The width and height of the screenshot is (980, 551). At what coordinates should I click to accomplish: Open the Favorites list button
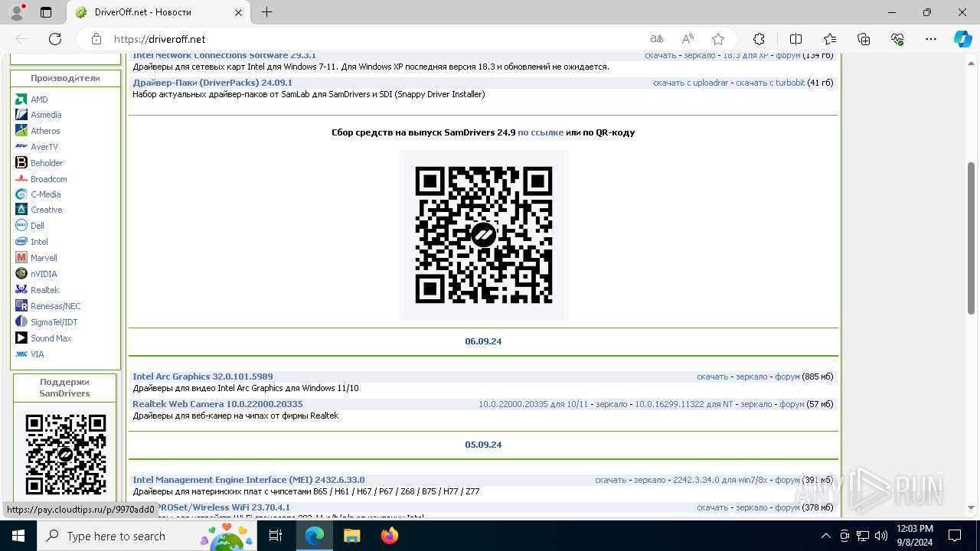pos(830,39)
